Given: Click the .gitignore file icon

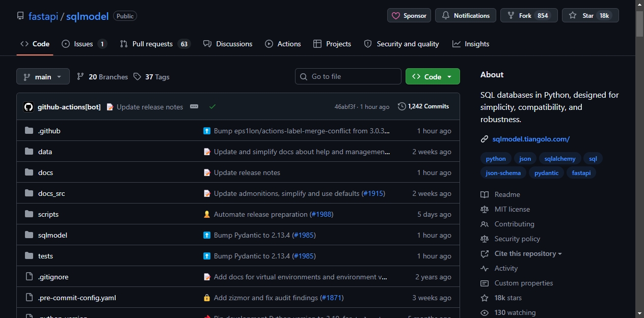Looking at the screenshot, I should pos(29,277).
